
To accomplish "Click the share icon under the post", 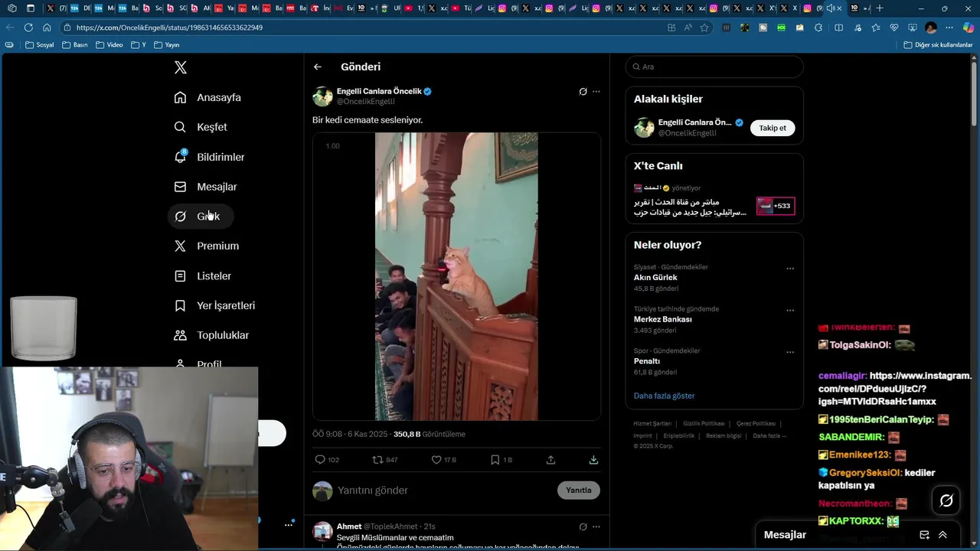I will tap(550, 460).
